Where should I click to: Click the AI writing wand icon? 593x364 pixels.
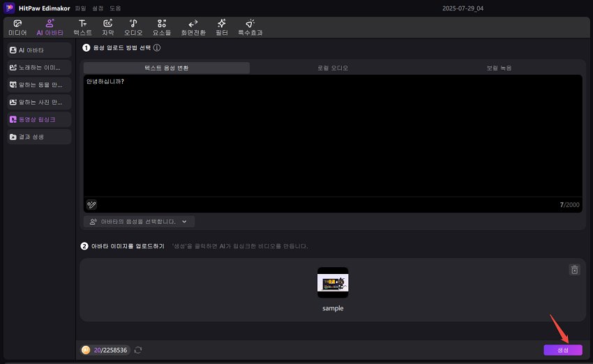[x=91, y=204]
